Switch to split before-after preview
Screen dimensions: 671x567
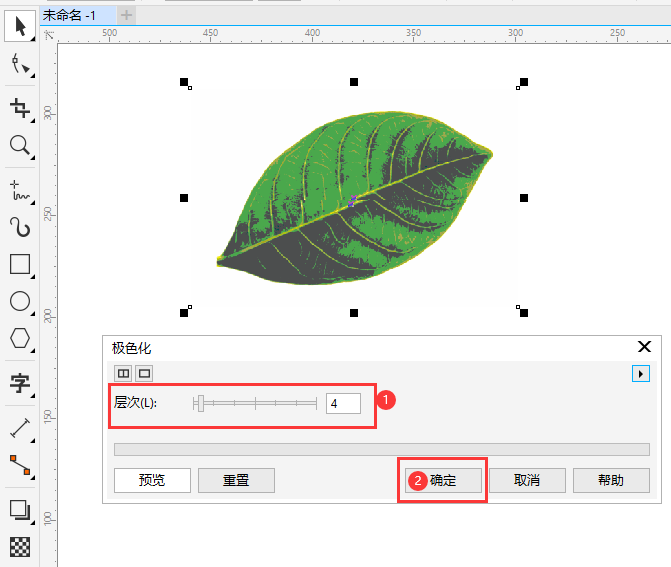tap(123, 374)
